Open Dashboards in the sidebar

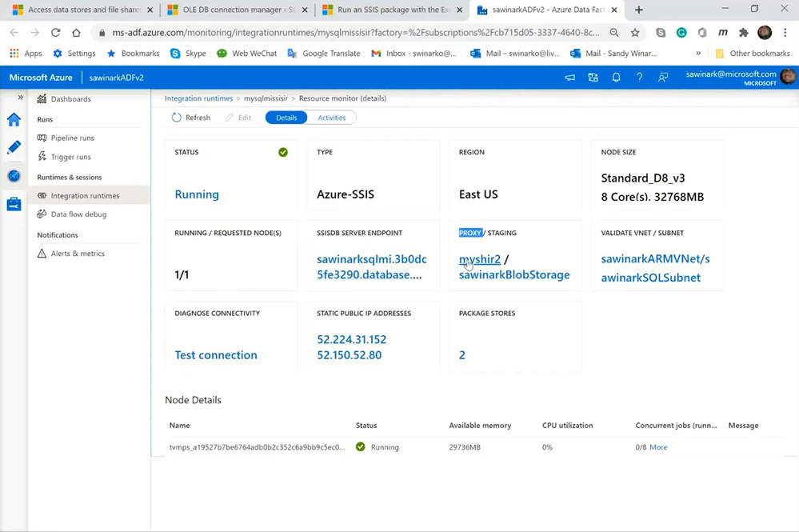point(64,99)
